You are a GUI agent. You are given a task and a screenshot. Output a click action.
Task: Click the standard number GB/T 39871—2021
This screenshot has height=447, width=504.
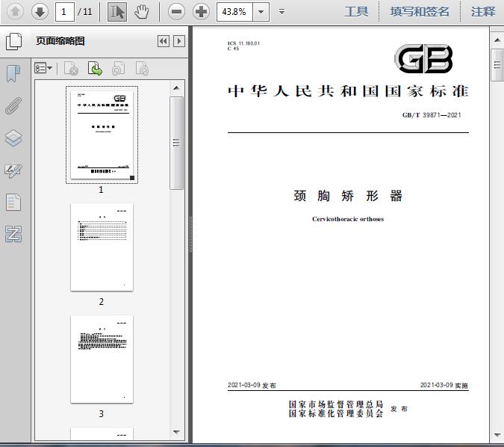[432, 115]
